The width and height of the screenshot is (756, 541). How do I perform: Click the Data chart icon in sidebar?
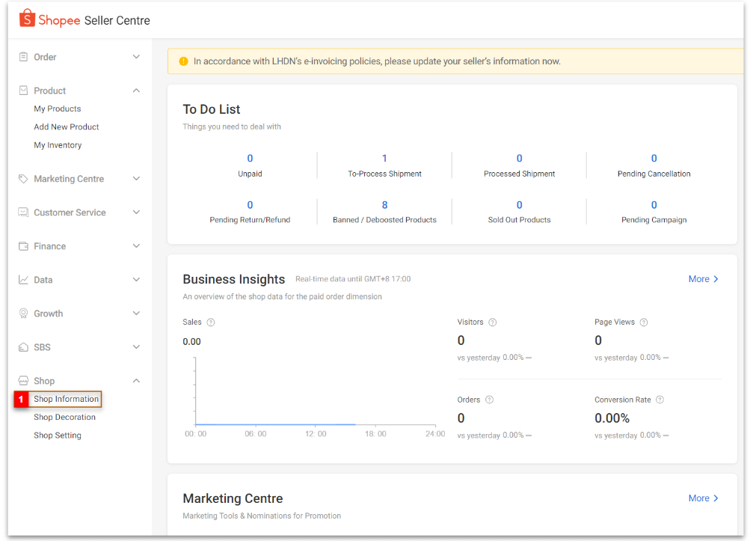tap(23, 280)
